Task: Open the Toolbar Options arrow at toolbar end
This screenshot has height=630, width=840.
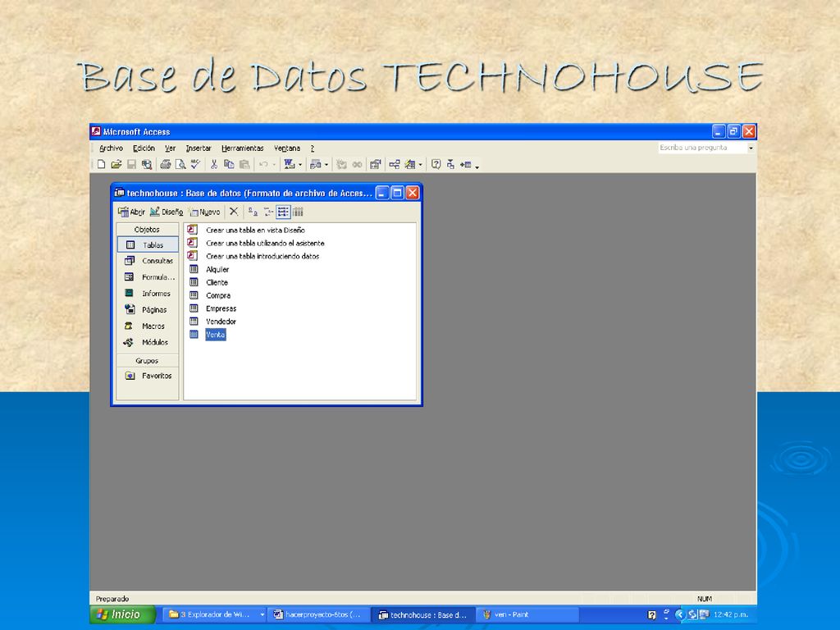Action: (477, 166)
